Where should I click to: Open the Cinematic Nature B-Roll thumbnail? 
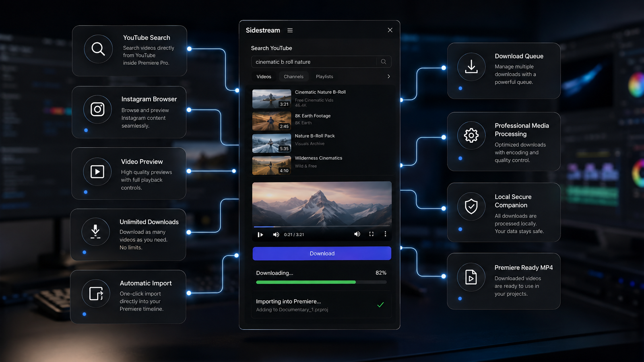272,99
